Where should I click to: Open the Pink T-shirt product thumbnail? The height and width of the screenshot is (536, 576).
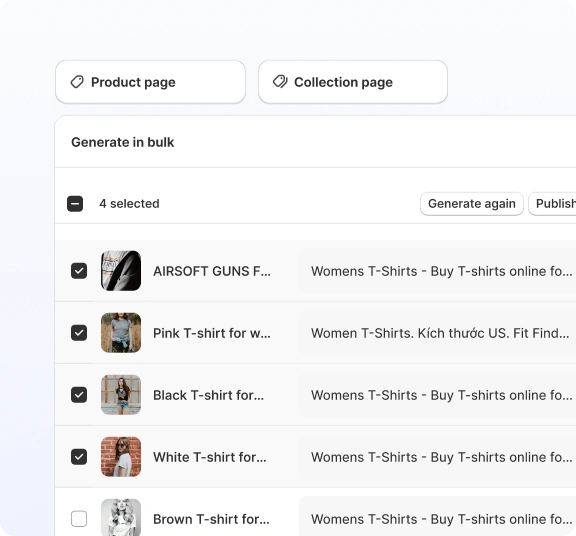(x=121, y=333)
